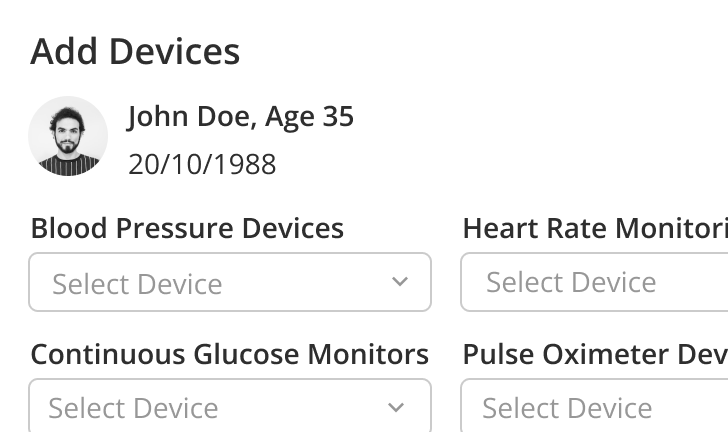Screen dimensions: 728x432
Task: Click the chevron in Continuous Glucose Monitors dropdown
Action: pyautogui.click(x=396, y=407)
